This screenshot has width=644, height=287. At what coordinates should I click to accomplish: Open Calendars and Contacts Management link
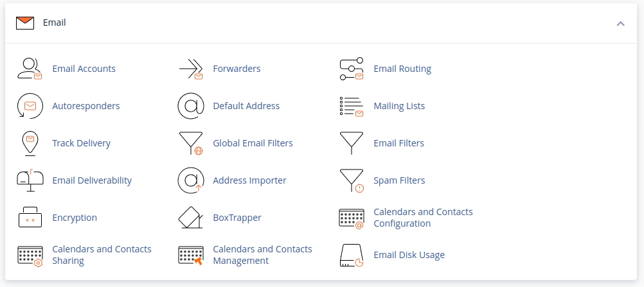[x=262, y=255]
